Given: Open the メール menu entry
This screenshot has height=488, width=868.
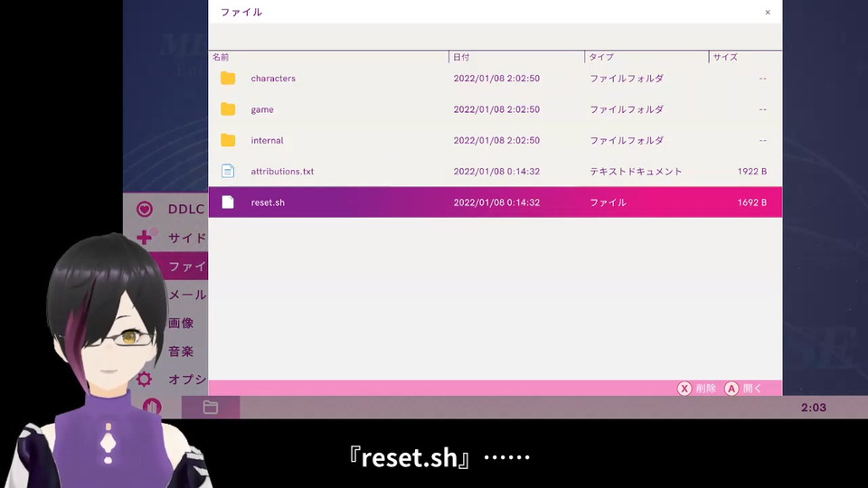Looking at the screenshot, I should click(187, 295).
